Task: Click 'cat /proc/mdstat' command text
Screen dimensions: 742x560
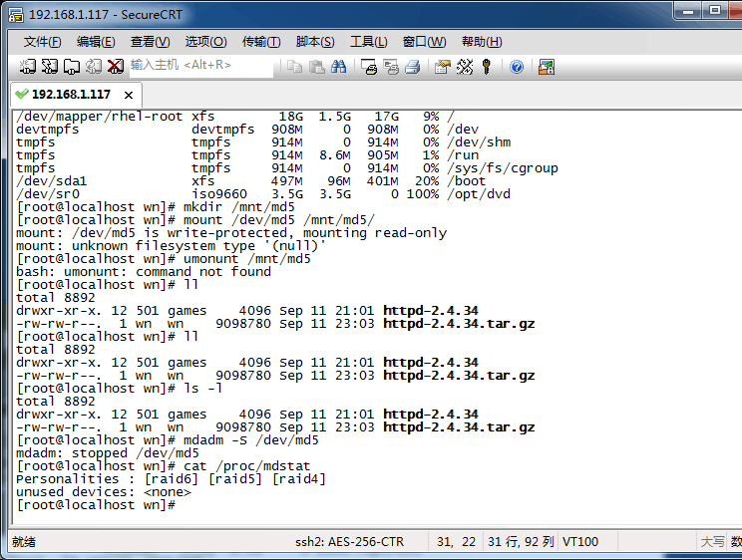Action: click(246, 466)
